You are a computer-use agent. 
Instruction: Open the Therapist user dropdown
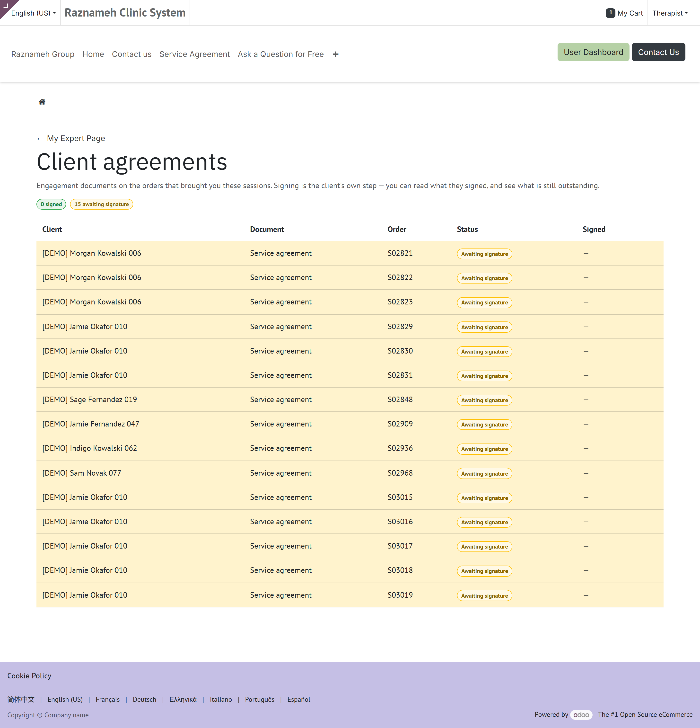[x=670, y=13]
